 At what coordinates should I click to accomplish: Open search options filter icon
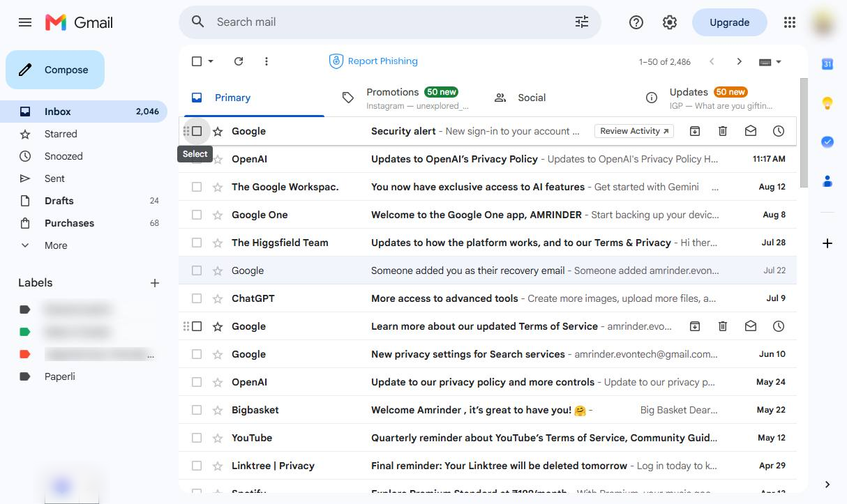pyautogui.click(x=582, y=22)
